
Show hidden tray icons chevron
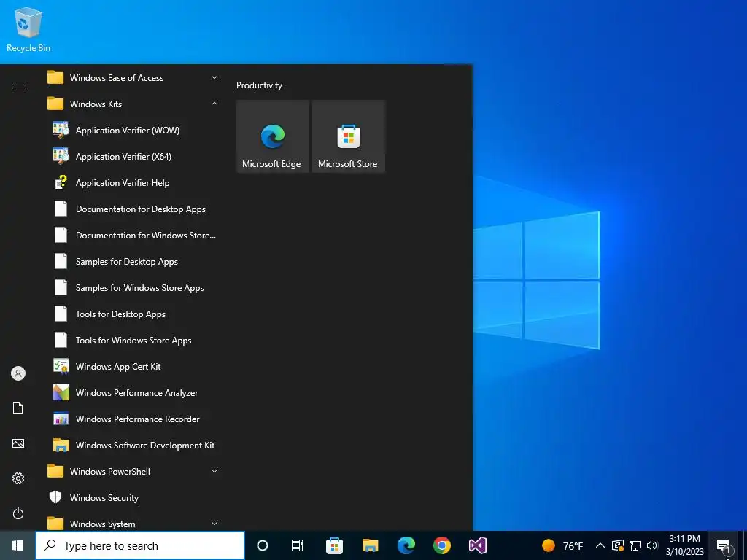(600, 545)
